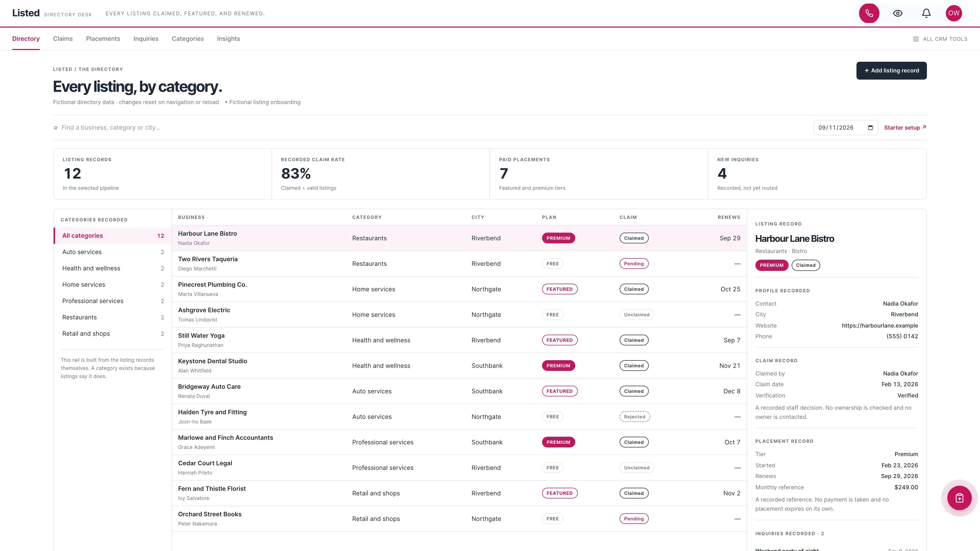The image size is (980, 551).
Task: Open Keystone Dental Studio listing
Action: [459, 366]
